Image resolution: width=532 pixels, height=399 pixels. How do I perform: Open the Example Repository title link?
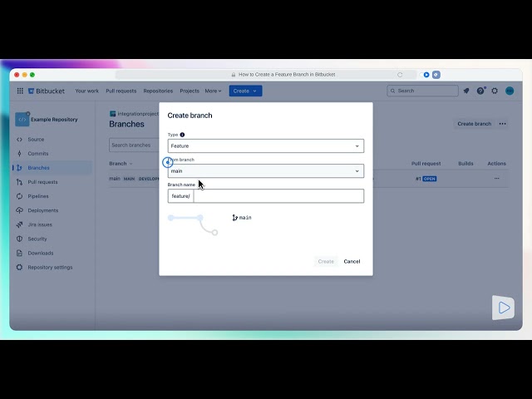(x=54, y=120)
